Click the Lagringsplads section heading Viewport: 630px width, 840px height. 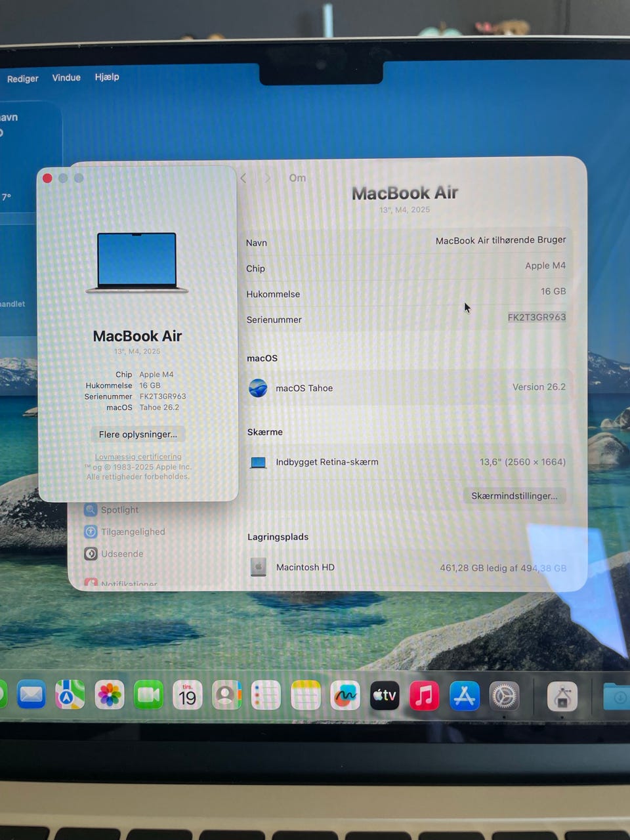(x=278, y=537)
